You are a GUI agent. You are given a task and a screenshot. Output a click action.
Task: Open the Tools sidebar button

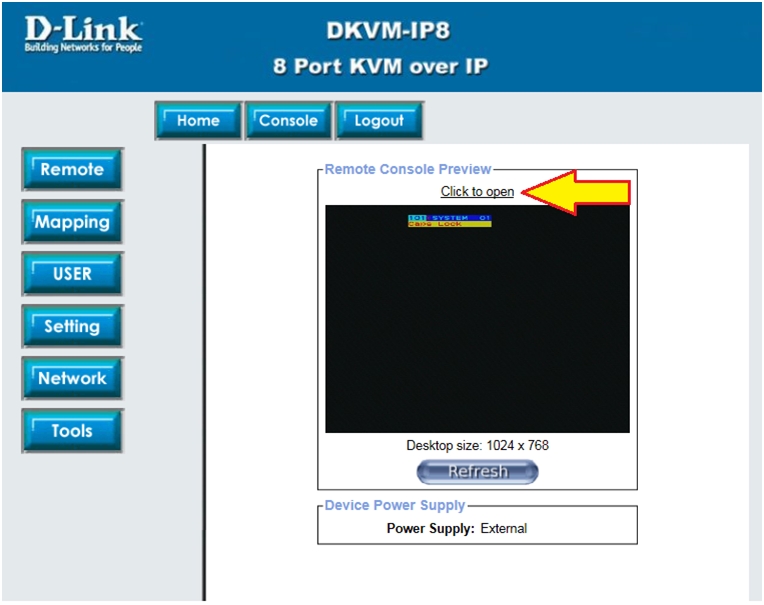click(72, 431)
